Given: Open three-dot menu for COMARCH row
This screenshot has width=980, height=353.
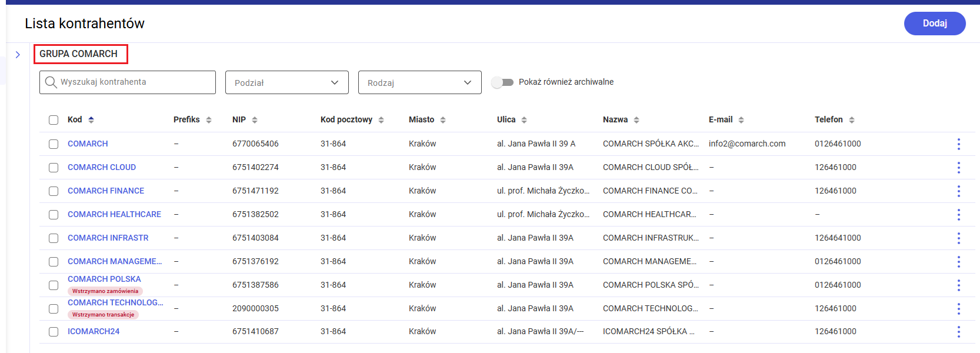Looking at the screenshot, I should tap(958, 144).
